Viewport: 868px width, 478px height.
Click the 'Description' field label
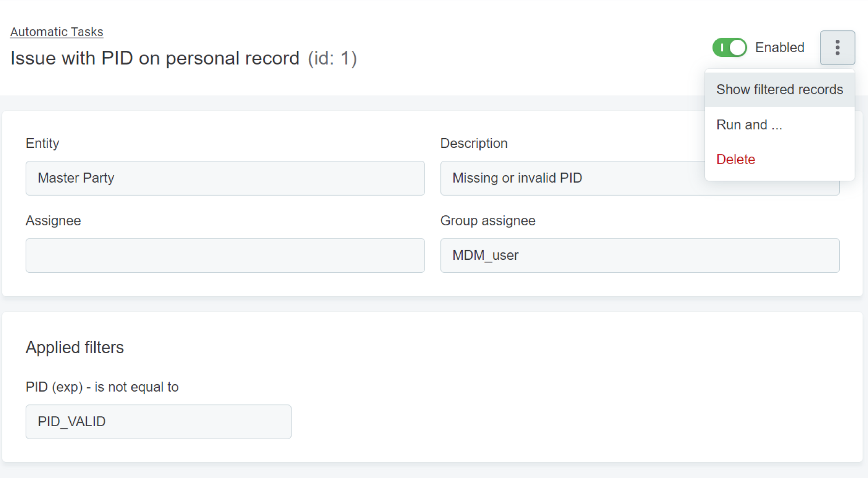pyautogui.click(x=474, y=143)
